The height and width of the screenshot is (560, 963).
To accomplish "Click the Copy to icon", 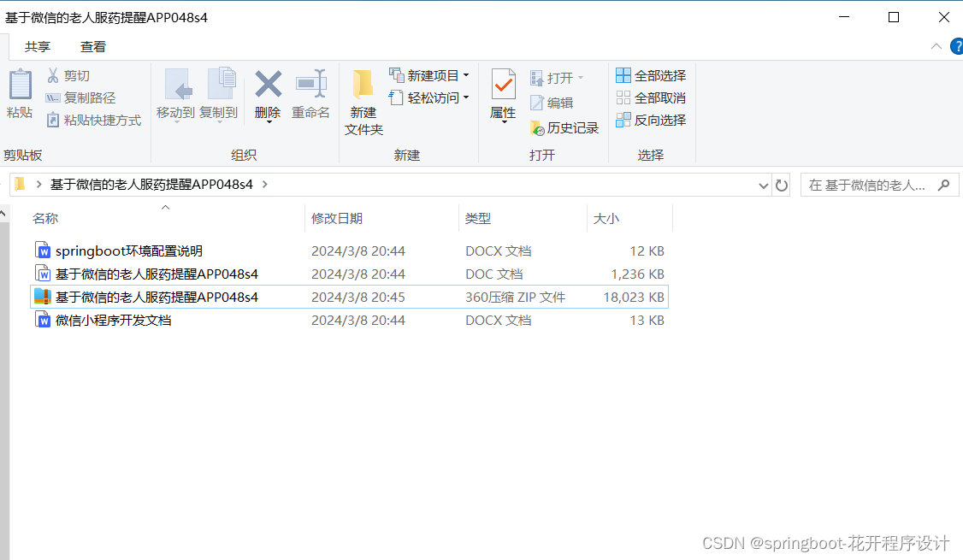I will coord(222,84).
